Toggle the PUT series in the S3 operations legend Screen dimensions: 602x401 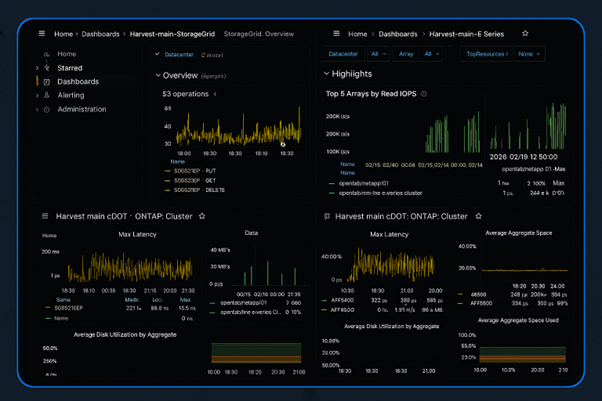[x=195, y=171]
